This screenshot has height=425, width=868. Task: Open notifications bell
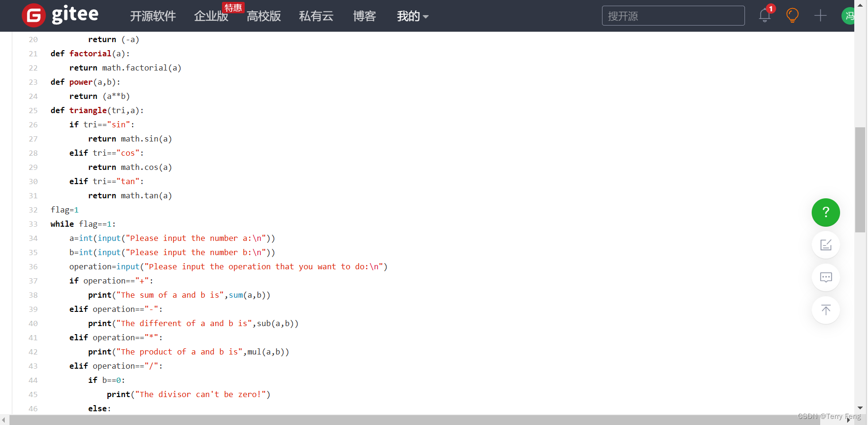(765, 16)
